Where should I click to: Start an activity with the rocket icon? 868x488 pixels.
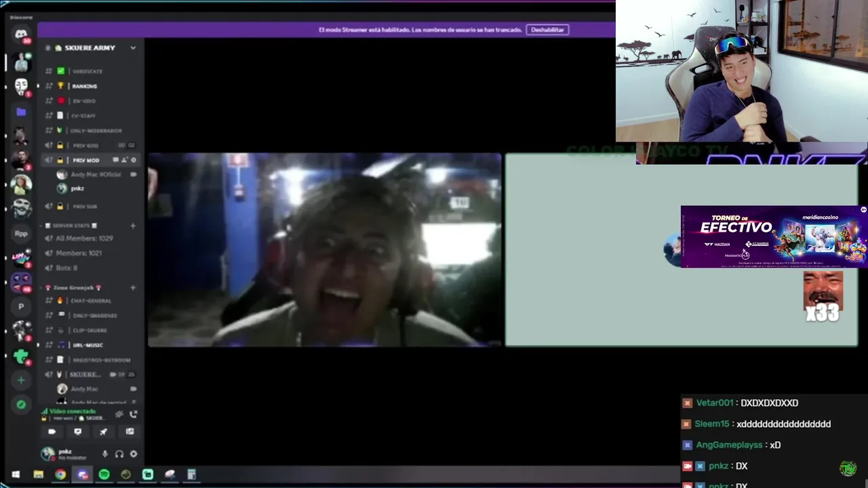[104, 432]
